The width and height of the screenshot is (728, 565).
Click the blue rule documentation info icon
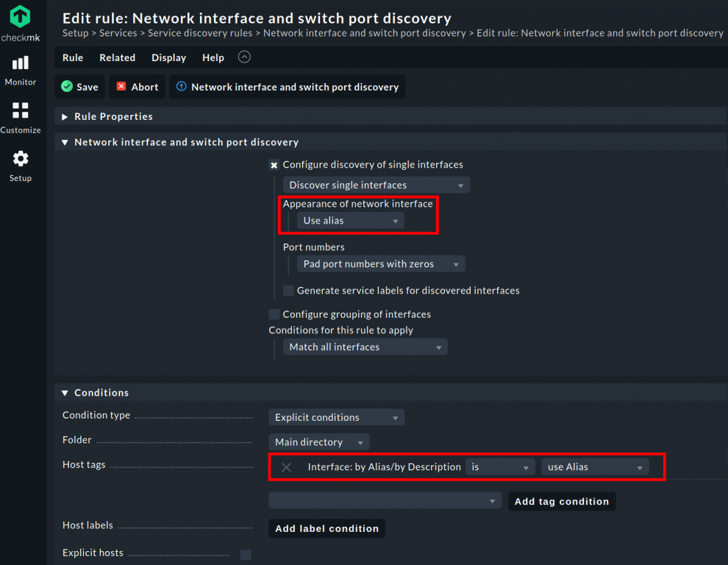coord(180,86)
